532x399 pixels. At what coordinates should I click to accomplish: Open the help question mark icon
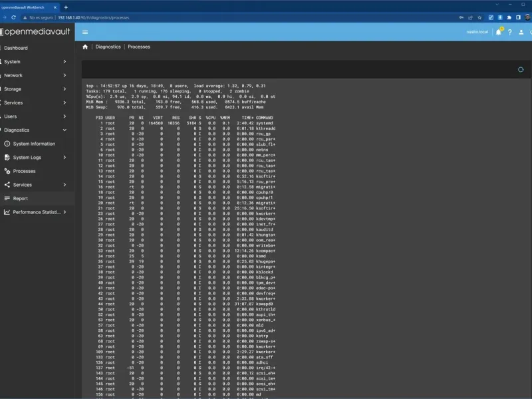coord(509,32)
